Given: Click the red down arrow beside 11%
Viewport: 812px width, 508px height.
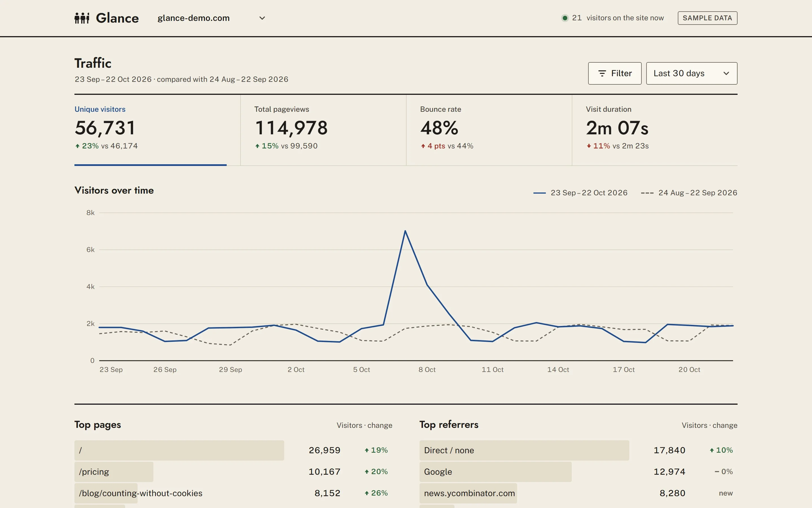Looking at the screenshot, I should pos(589,146).
